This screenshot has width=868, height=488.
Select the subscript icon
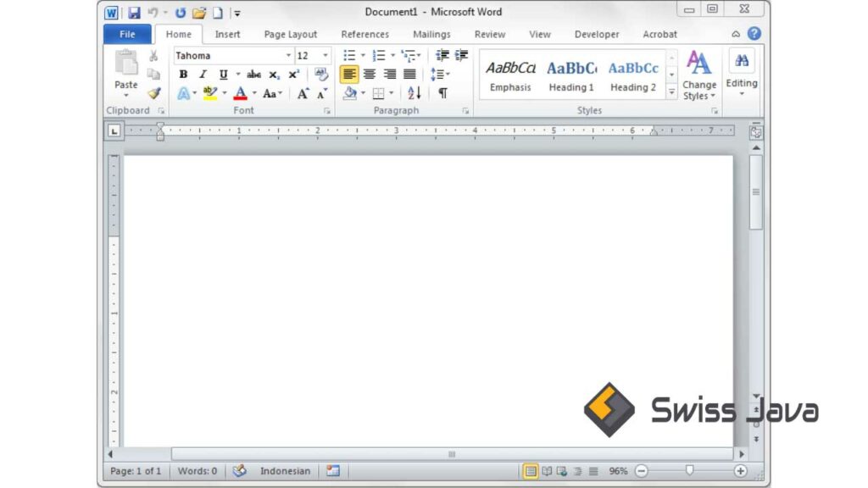coord(273,74)
